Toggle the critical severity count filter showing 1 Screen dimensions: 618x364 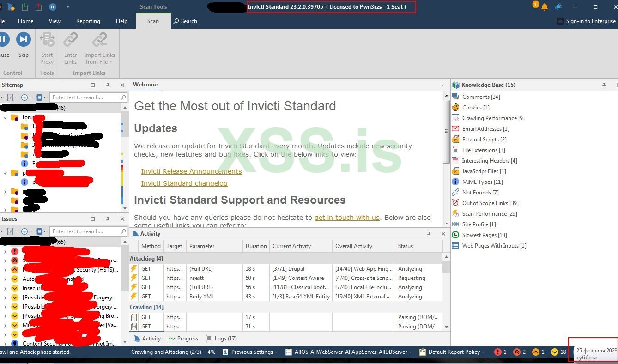[500, 352]
